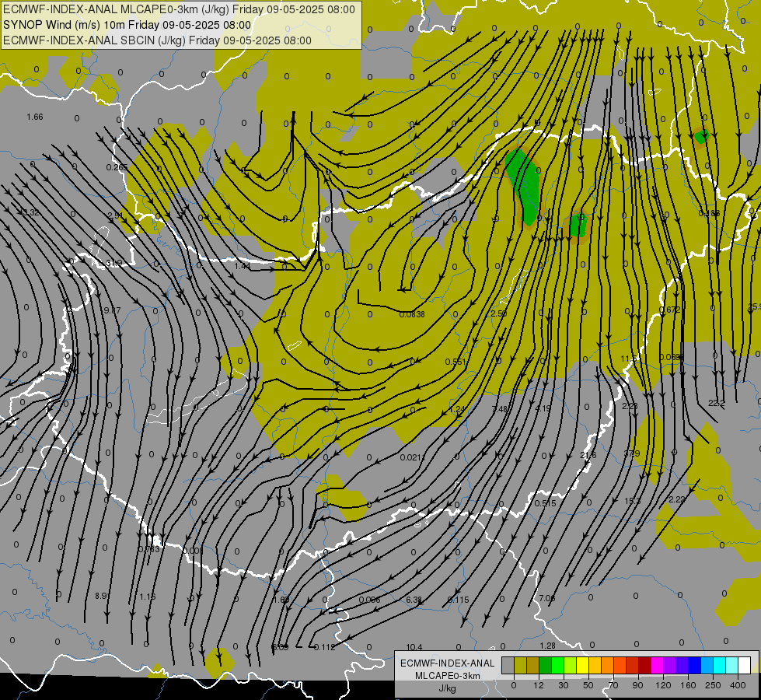Click the legend tick label 160
761x700 pixels.
[x=688, y=685]
